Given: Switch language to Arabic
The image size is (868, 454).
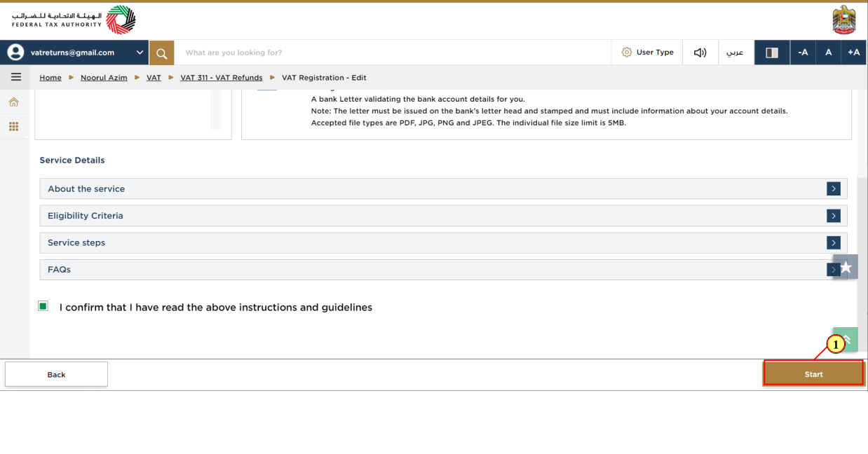Looking at the screenshot, I should (x=735, y=53).
